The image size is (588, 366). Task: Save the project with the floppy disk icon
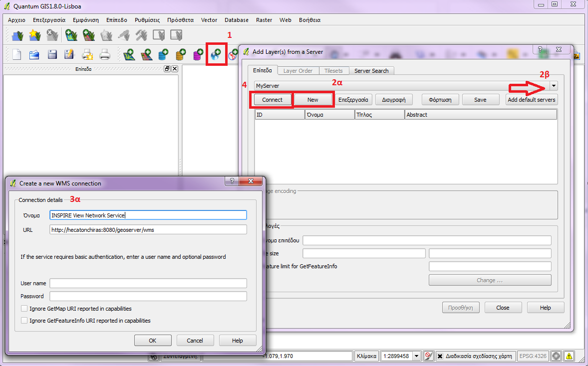[x=52, y=55]
